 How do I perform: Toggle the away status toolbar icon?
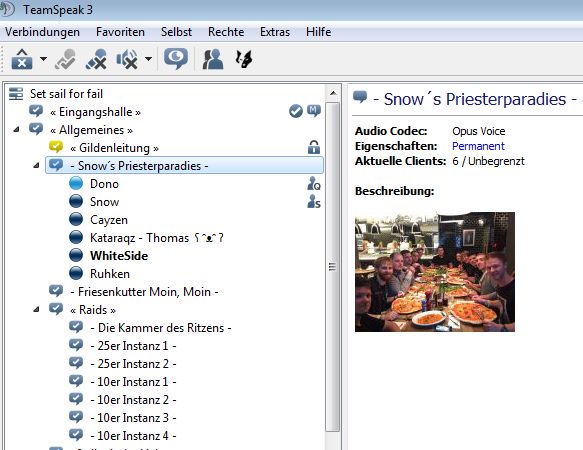tap(65, 59)
